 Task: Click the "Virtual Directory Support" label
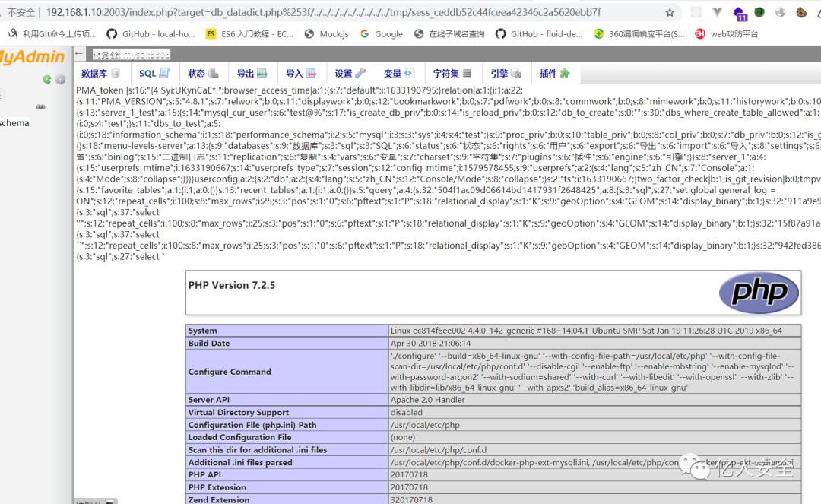coord(239,413)
